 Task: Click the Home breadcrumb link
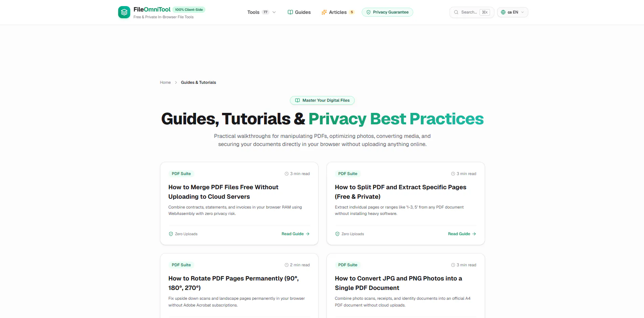point(165,82)
